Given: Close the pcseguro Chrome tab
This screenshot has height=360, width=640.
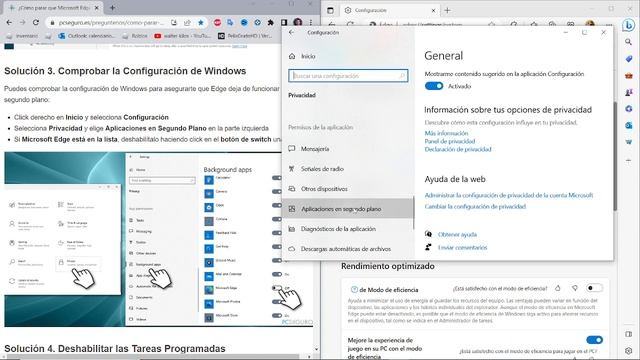Looking at the screenshot, I should 97,8.
